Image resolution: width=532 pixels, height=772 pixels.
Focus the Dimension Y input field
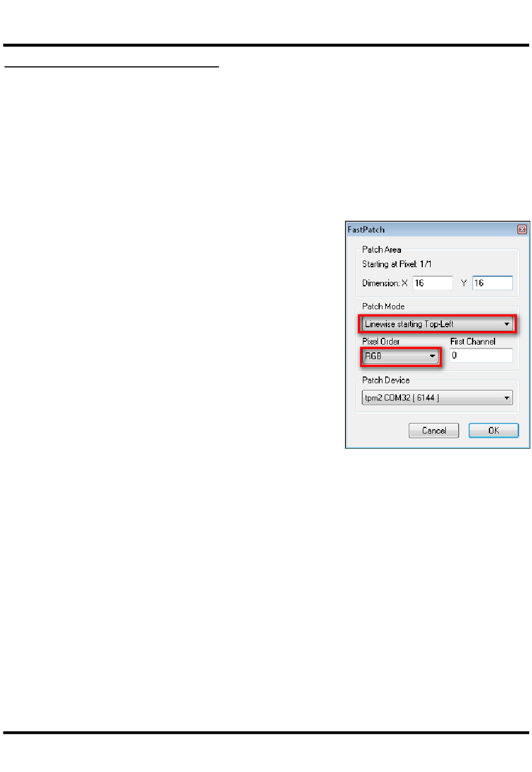[492, 283]
